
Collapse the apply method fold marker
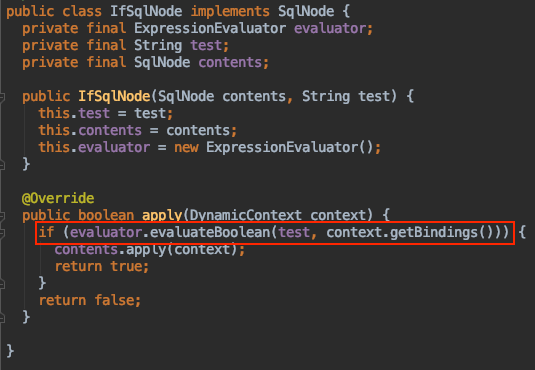click(x=2, y=216)
